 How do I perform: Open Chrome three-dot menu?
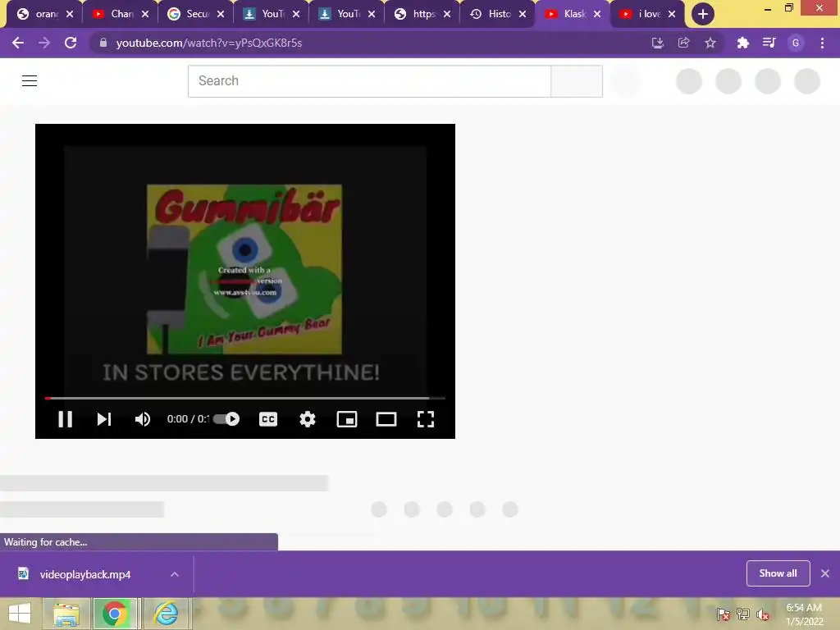pyautogui.click(x=822, y=43)
